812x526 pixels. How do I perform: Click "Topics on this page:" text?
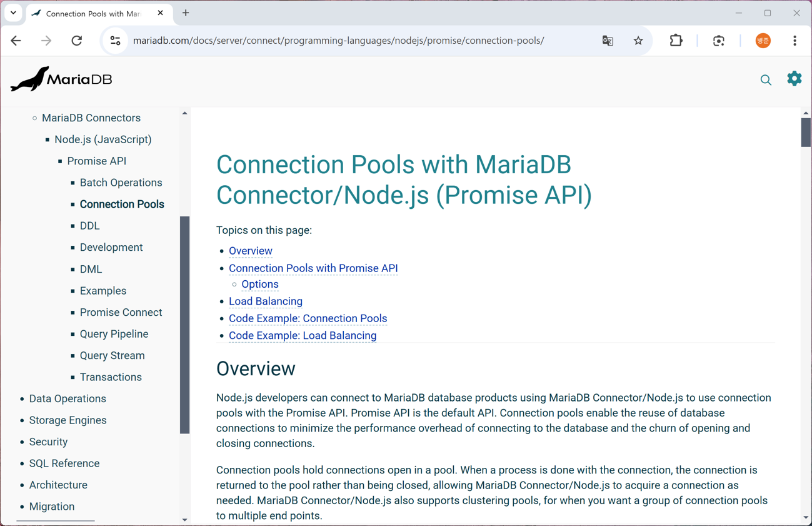pos(264,230)
